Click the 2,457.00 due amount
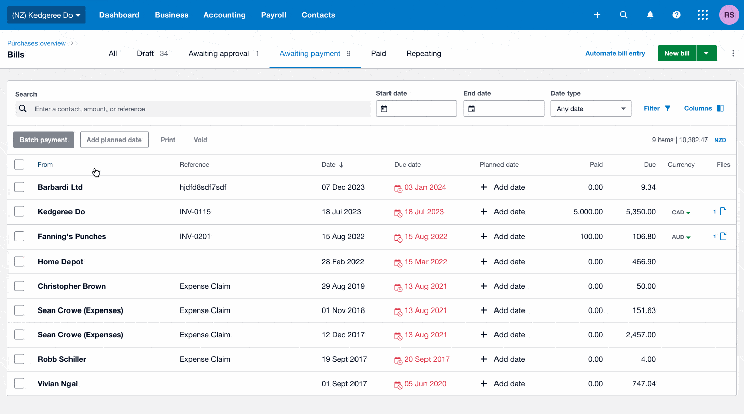Screen dimensions: 744x414 641,335
